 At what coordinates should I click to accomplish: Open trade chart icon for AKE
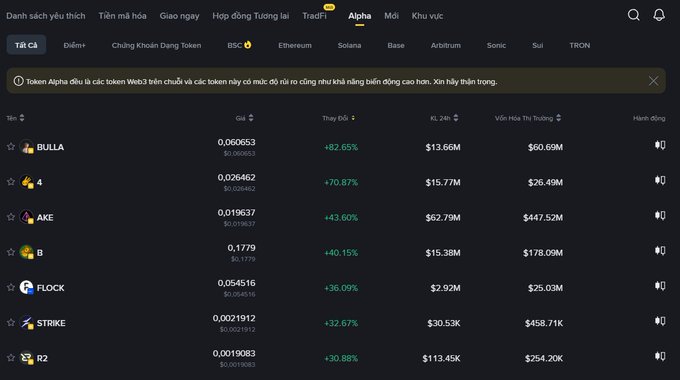pos(660,215)
